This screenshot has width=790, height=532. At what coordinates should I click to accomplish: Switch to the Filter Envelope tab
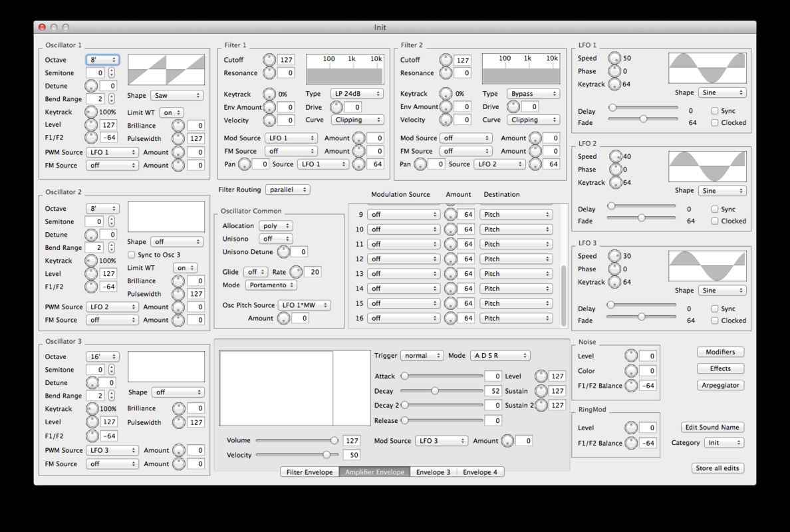pos(309,472)
